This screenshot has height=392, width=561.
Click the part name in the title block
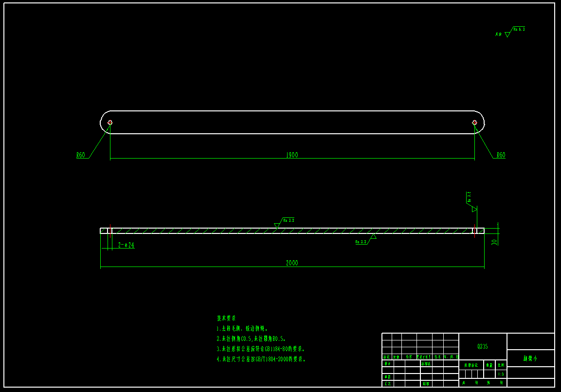(x=530, y=358)
